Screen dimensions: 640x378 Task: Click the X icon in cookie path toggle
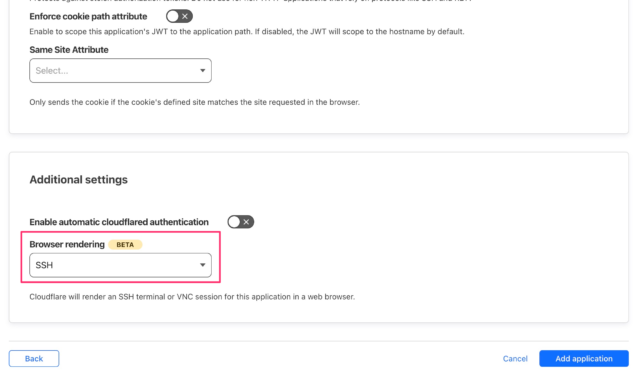(x=185, y=16)
